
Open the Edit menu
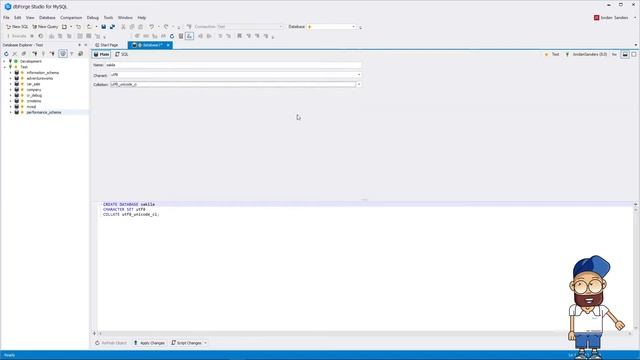(18, 18)
